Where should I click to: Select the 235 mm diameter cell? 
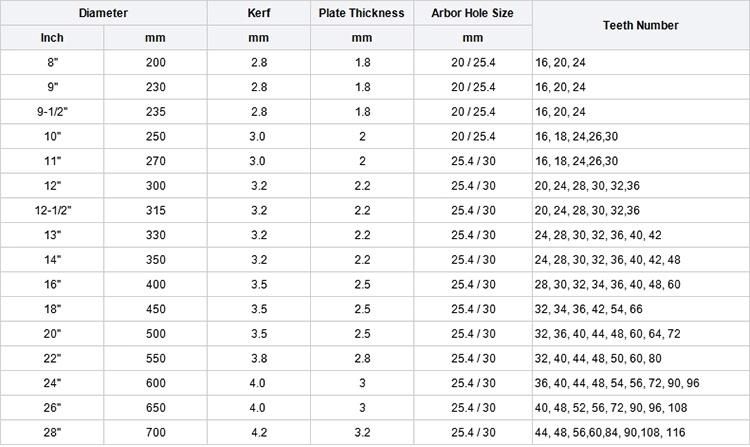pos(155,112)
